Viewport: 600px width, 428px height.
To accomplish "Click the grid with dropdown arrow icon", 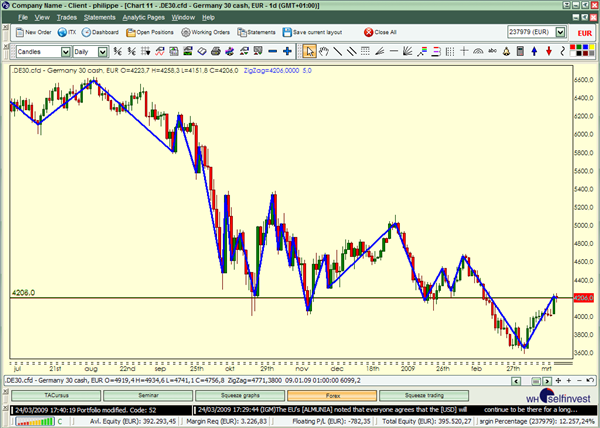I will (x=145, y=51).
